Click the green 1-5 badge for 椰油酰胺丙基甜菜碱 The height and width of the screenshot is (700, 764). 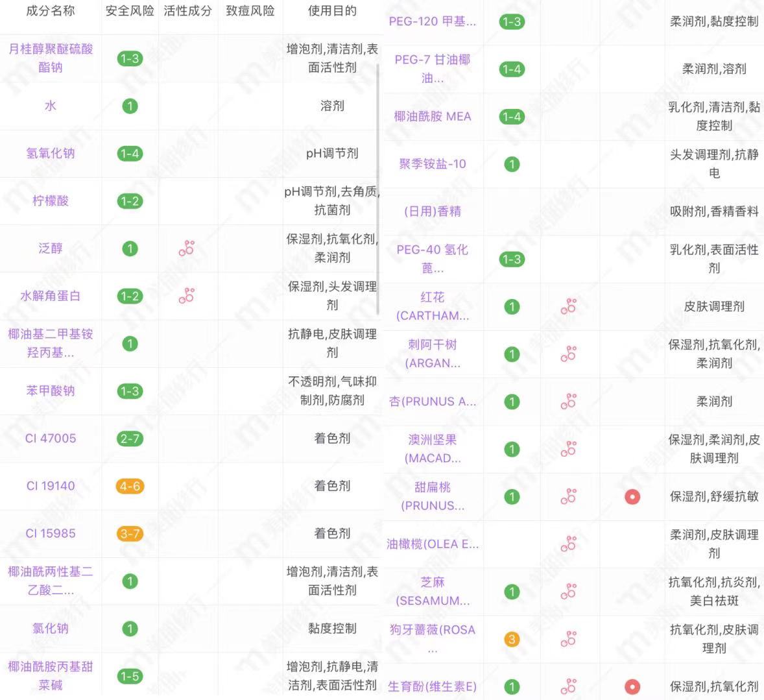[130, 676]
